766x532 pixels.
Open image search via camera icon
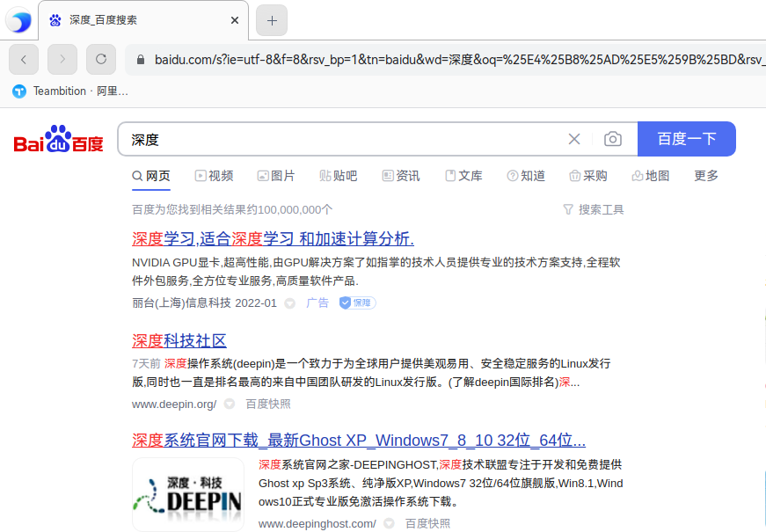[x=613, y=139]
